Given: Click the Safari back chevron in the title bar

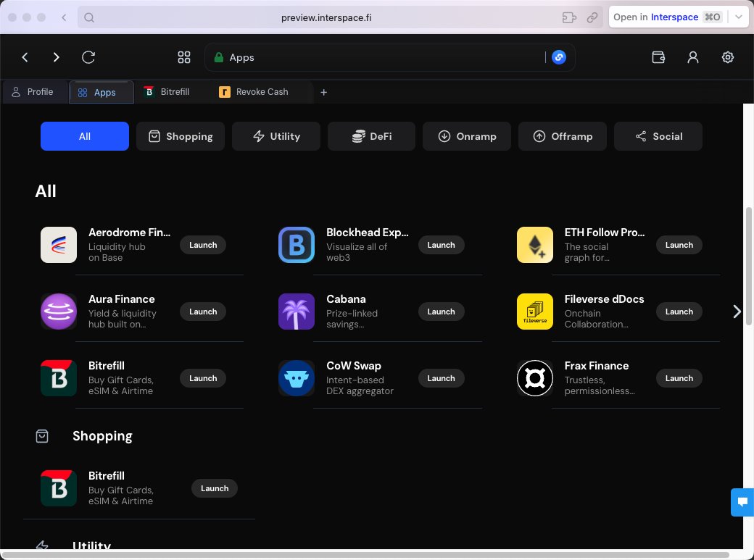Looking at the screenshot, I should click(x=64, y=17).
